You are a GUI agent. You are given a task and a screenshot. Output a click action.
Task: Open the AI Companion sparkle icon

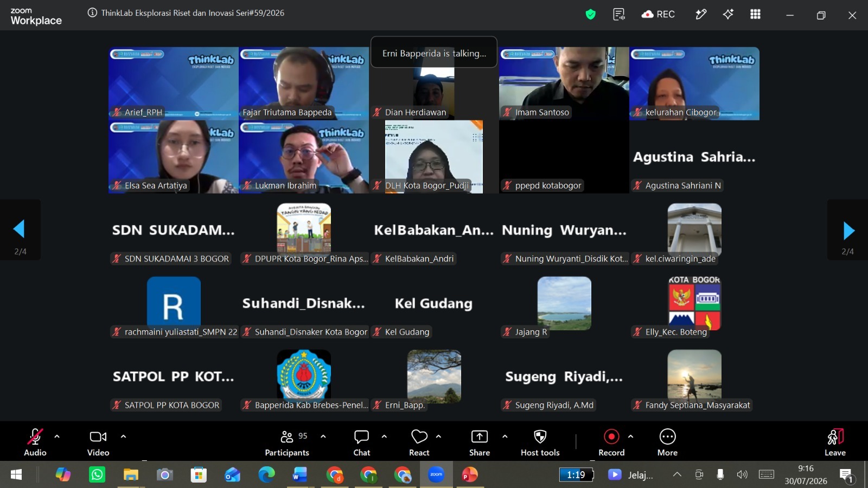click(x=728, y=15)
